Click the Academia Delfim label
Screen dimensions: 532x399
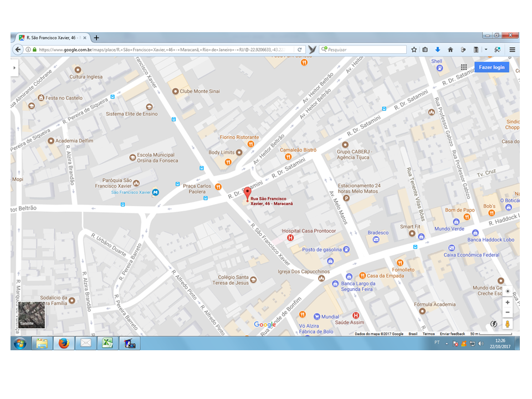click(74, 141)
